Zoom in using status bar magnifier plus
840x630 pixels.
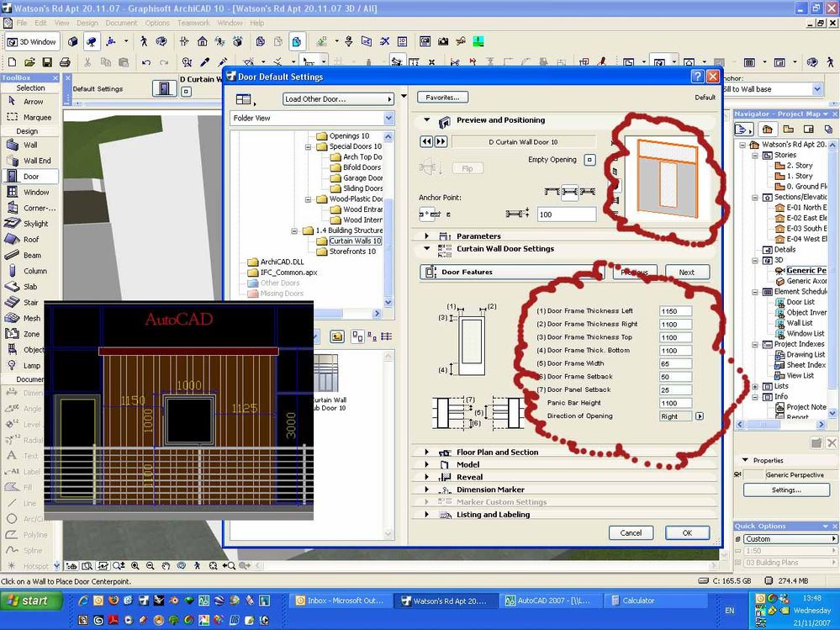[x=135, y=565]
